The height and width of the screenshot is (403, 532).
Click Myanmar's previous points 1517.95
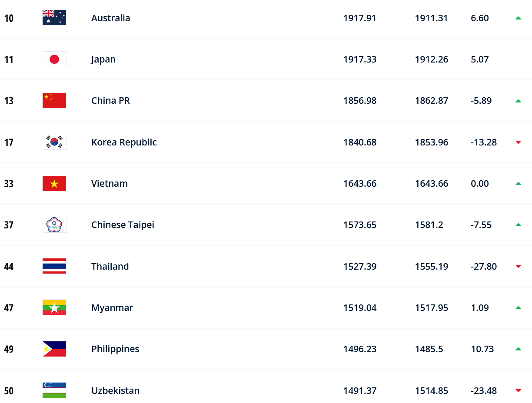[432, 308]
